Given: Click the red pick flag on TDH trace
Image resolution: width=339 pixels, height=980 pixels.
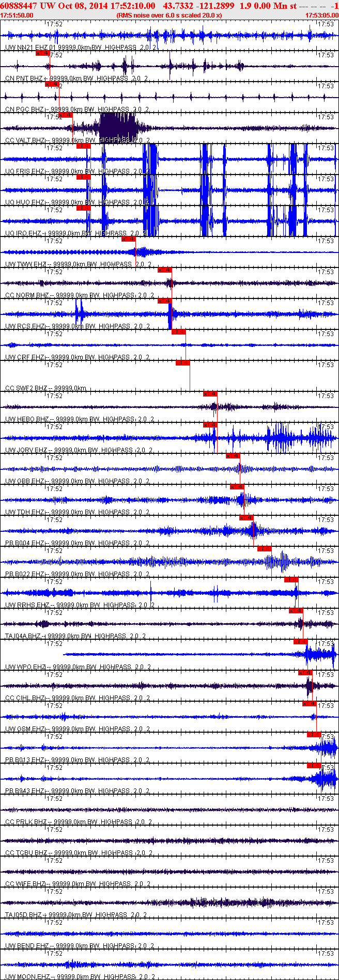Looking at the screenshot, I should [x=237, y=487].
